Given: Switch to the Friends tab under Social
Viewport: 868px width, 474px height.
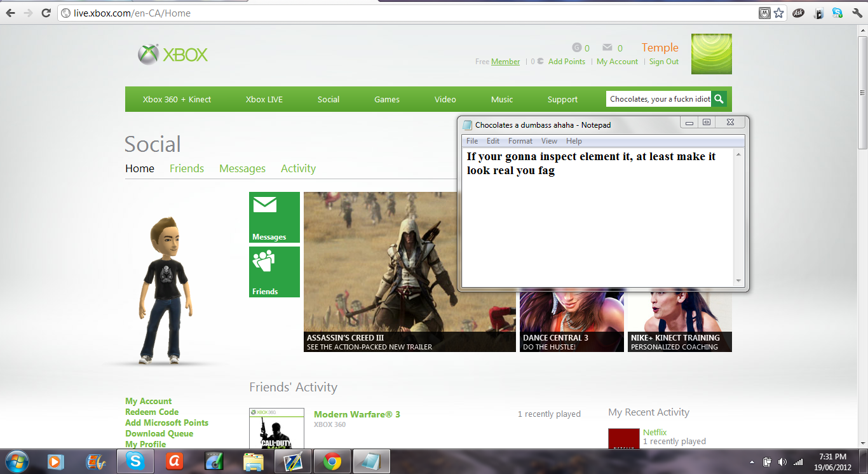Looking at the screenshot, I should click(187, 168).
